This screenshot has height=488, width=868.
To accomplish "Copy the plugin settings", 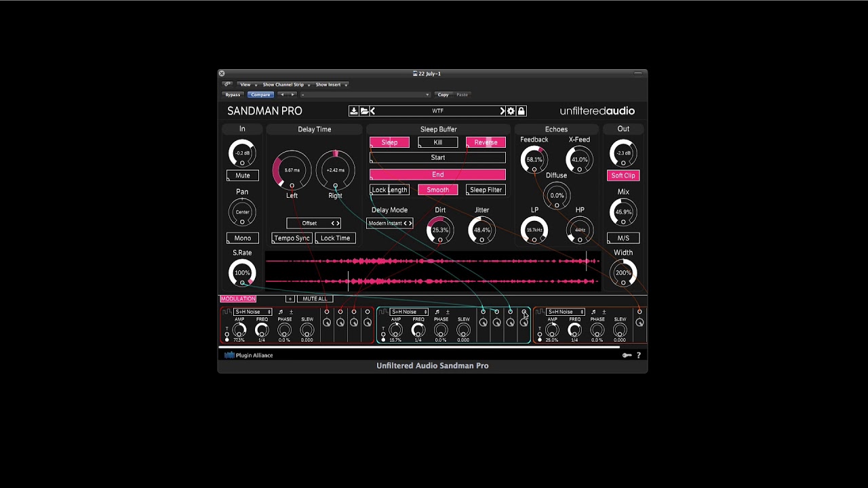I will click(x=443, y=95).
